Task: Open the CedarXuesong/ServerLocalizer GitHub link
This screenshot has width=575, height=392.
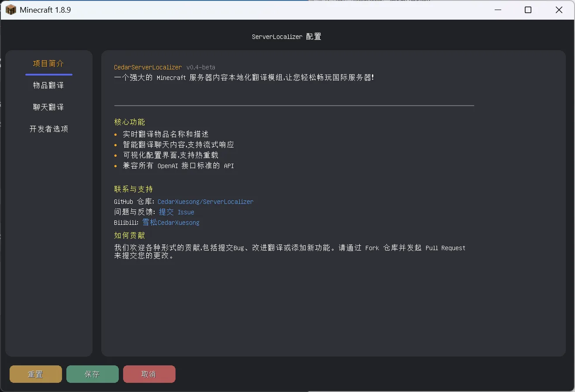Action: click(x=205, y=202)
